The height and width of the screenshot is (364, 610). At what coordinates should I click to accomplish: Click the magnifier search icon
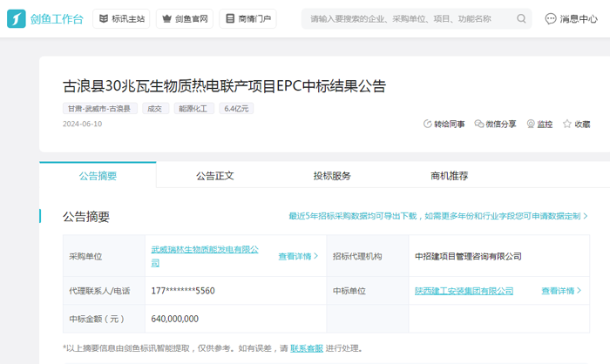(x=521, y=18)
